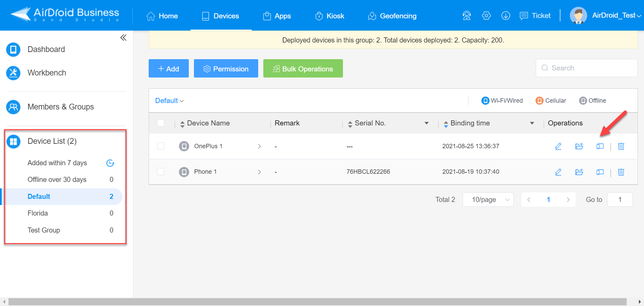Screen dimensions: 644x306
Task: Expand the Default group dropdown
Action: click(x=169, y=101)
